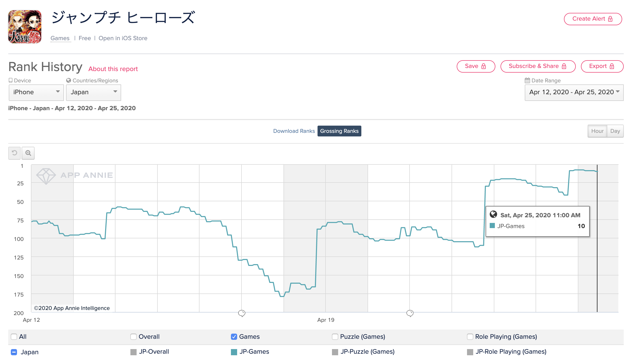Click Subscribe & Share button
Image resolution: width=633 pixels, height=364 pixels.
[538, 66]
